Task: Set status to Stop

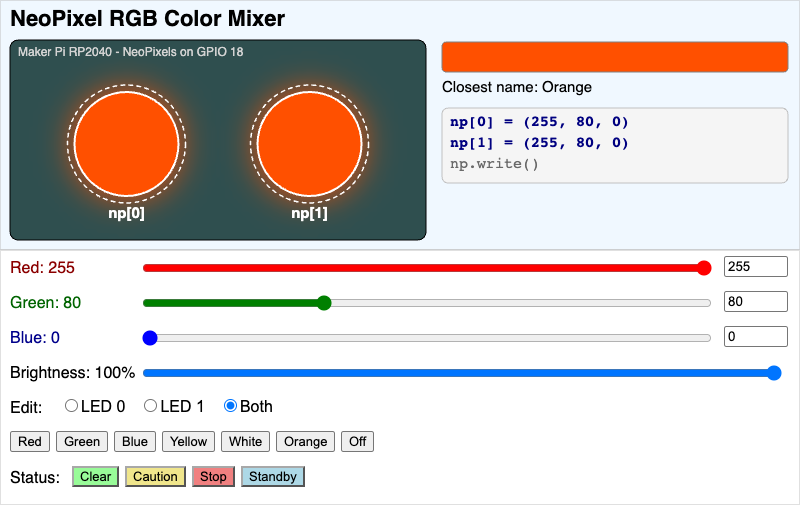Action: (213, 477)
